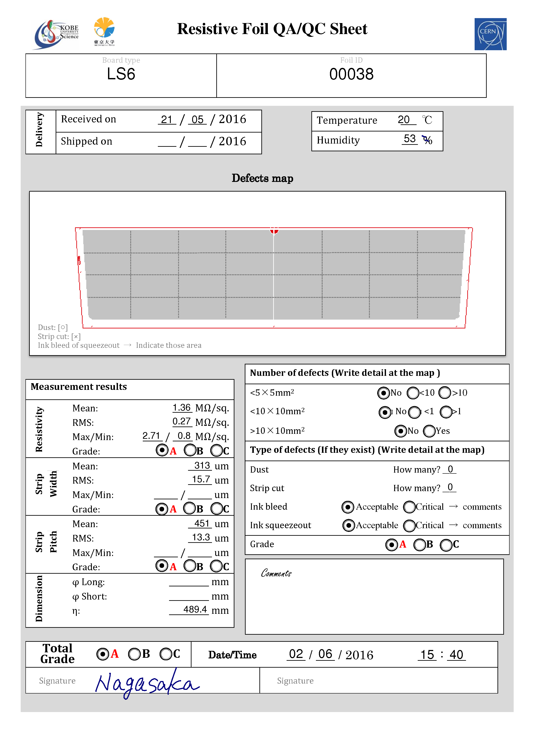Click the Strip cut How many count field
535x756 pixels.
tap(450, 488)
